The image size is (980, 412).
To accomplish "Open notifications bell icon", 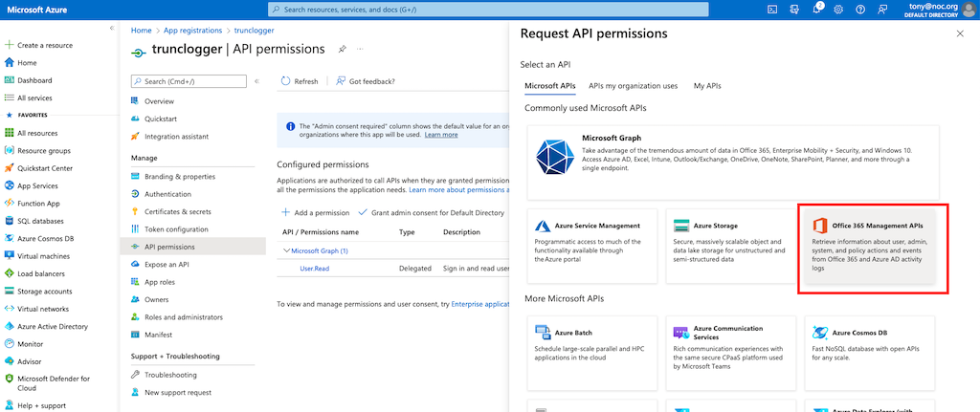I will pyautogui.click(x=817, y=10).
